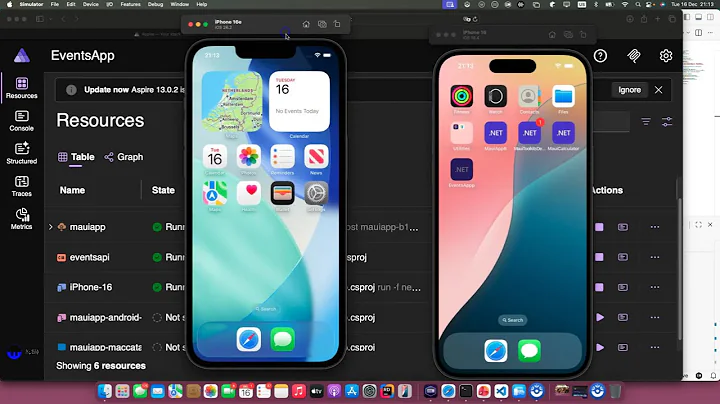Open the Console sidebar page

pyautogui.click(x=22, y=121)
